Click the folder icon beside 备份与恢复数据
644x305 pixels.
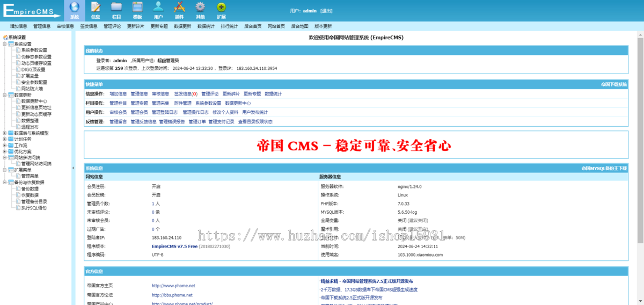click(11, 183)
